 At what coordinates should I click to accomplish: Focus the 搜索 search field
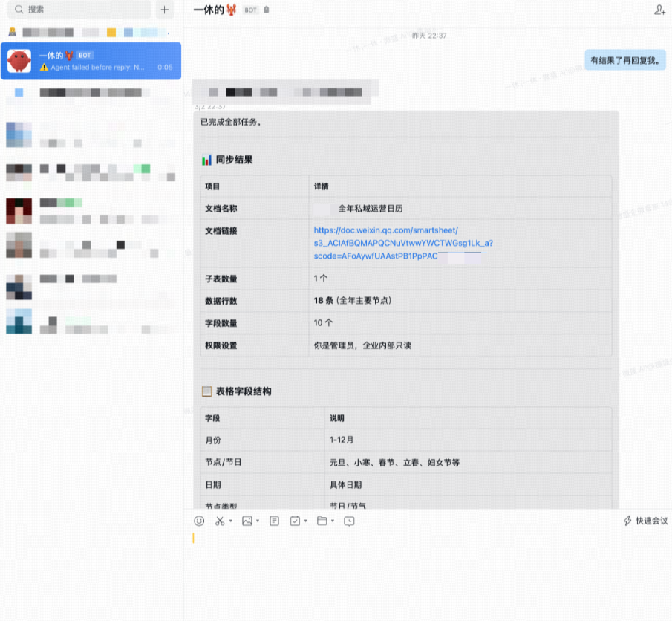pyautogui.click(x=79, y=10)
